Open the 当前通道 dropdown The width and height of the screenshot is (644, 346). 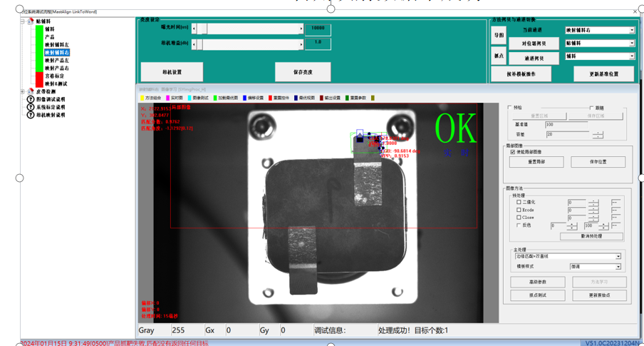[631, 31]
